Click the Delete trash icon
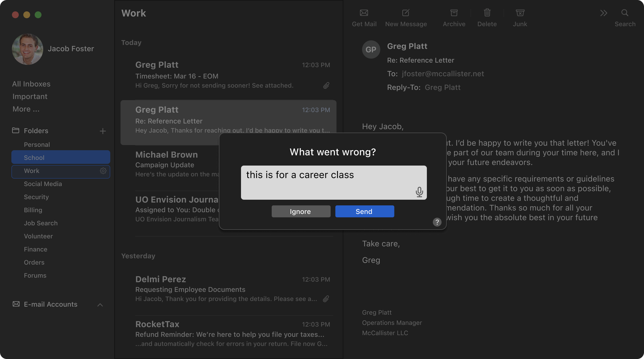 (x=487, y=13)
